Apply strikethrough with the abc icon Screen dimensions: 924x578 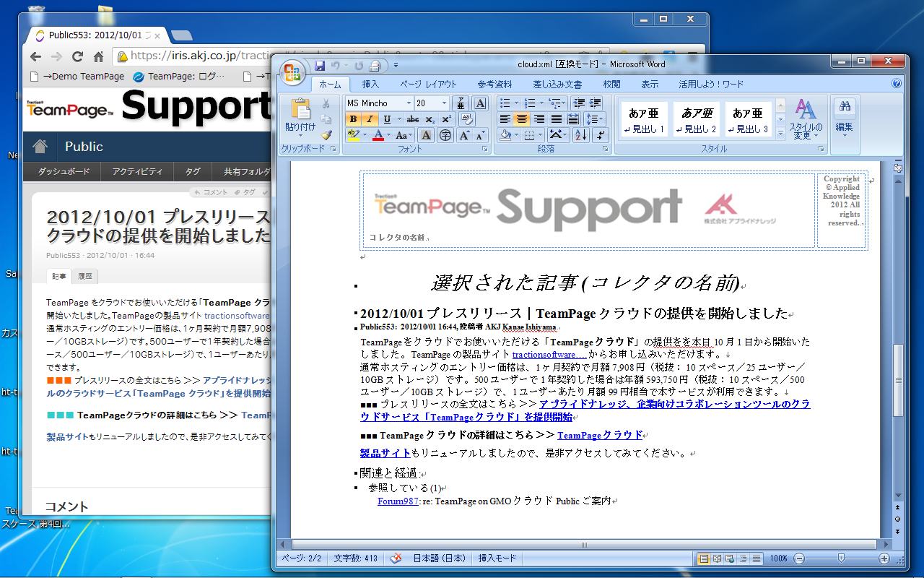click(x=412, y=119)
